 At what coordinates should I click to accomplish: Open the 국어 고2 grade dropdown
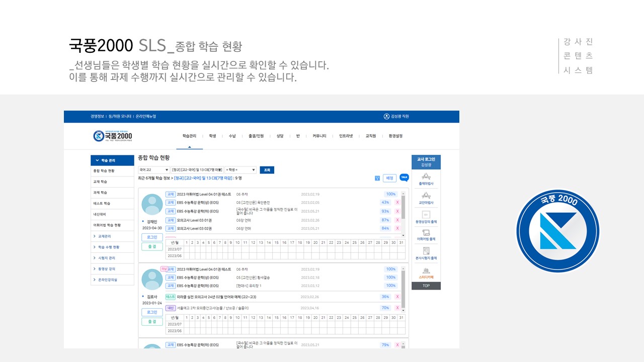[154, 170]
